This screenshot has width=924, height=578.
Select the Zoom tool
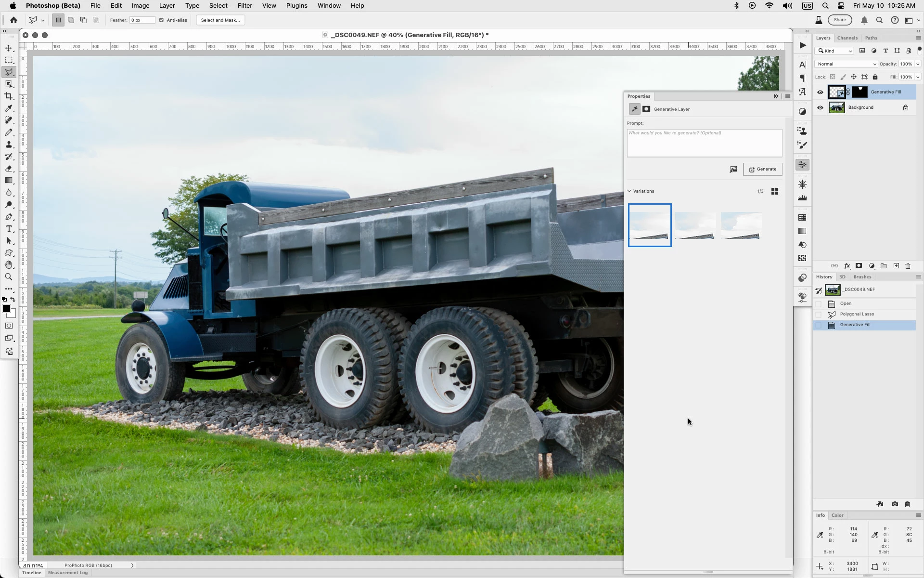pyautogui.click(x=9, y=277)
